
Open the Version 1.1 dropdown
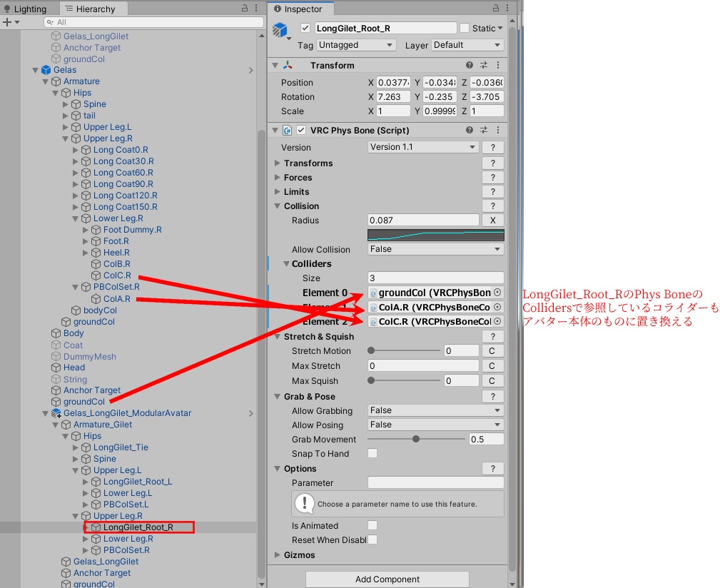[x=423, y=147]
